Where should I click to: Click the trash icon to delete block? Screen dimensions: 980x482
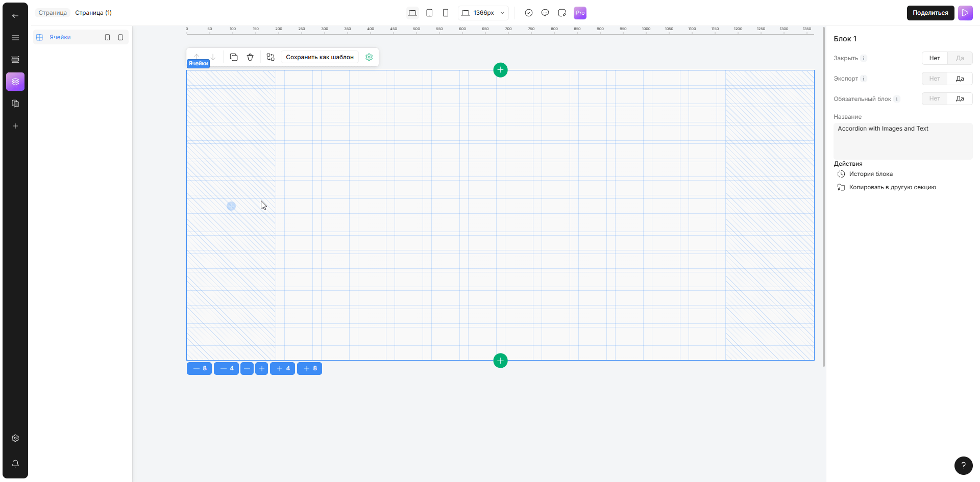point(250,57)
